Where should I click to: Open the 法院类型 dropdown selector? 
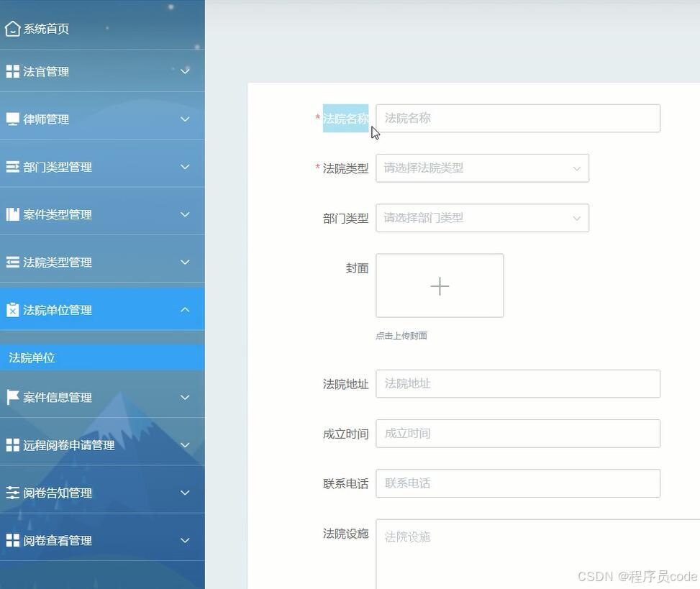pos(482,168)
